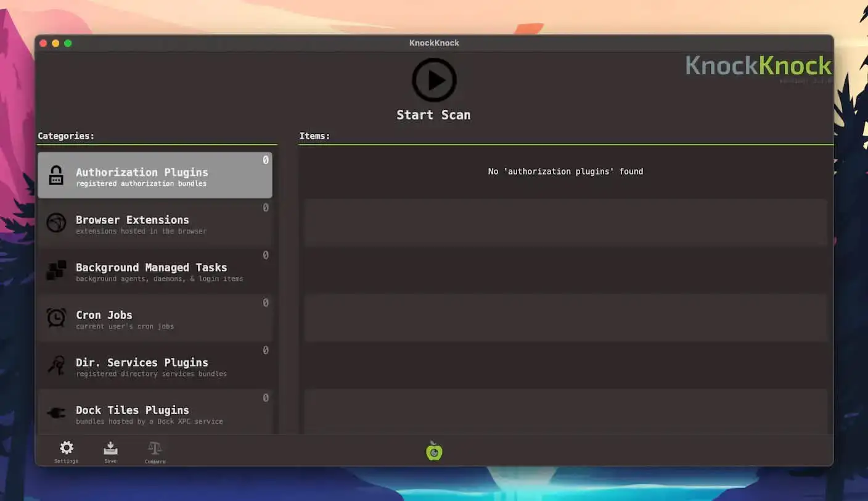Close the KnockKnock window
868x501 pixels.
pos(43,43)
